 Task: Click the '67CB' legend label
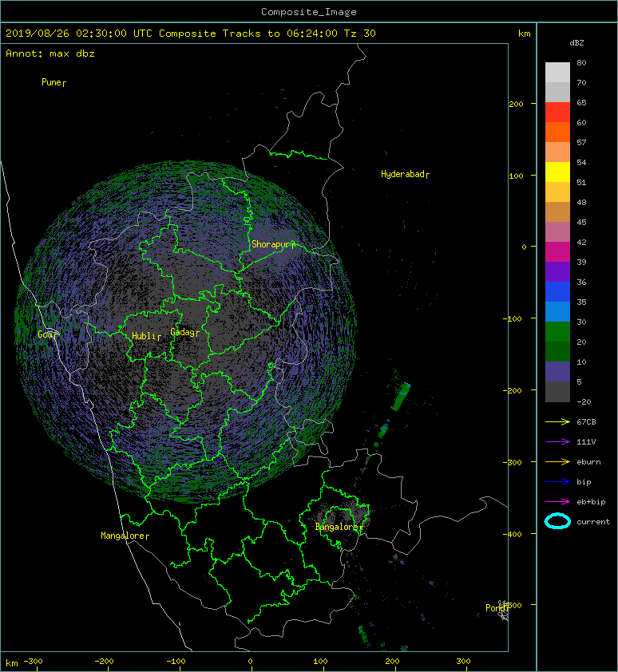click(x=586, y=422)
